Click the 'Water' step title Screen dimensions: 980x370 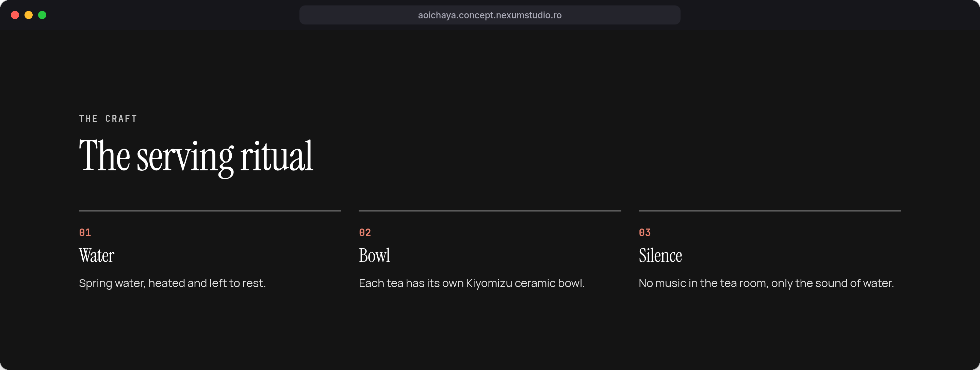point(97,255)
